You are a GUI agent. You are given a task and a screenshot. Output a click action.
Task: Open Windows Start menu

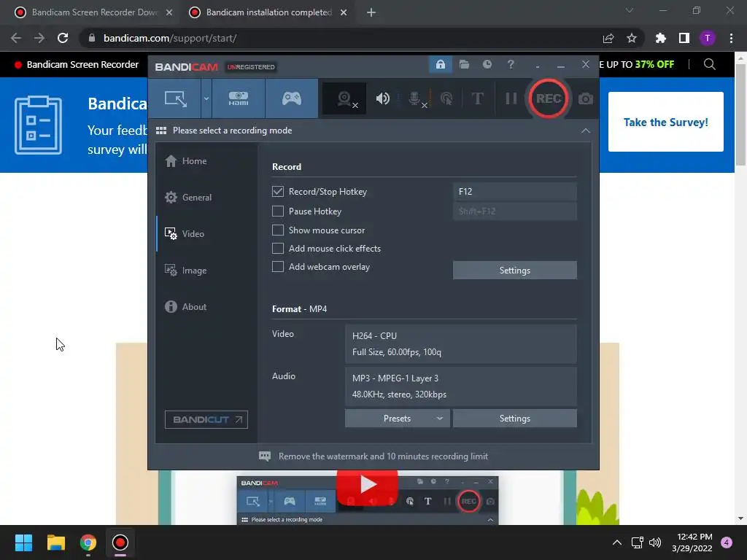[x=23, y=542]
